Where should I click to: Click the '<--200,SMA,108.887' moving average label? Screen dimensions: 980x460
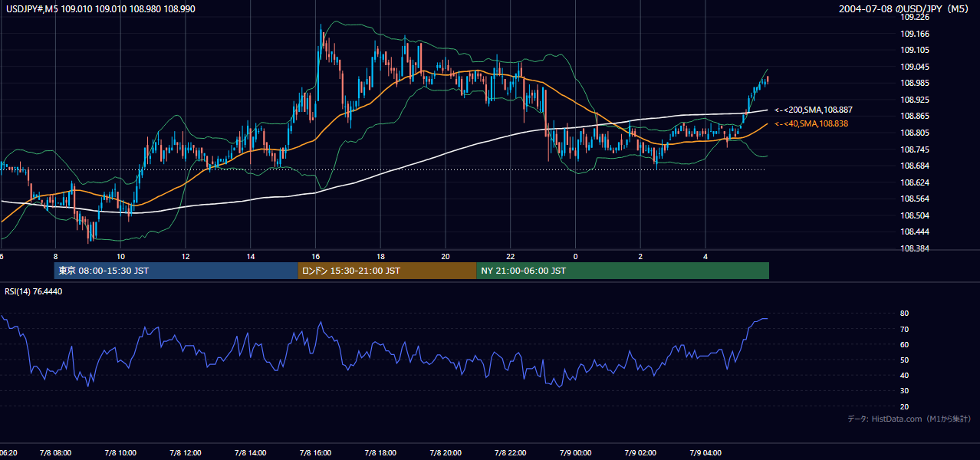(x=814, y=110)
